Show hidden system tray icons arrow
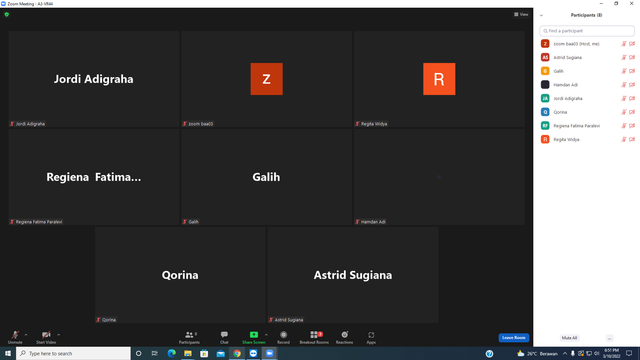 tap(565, 353)
